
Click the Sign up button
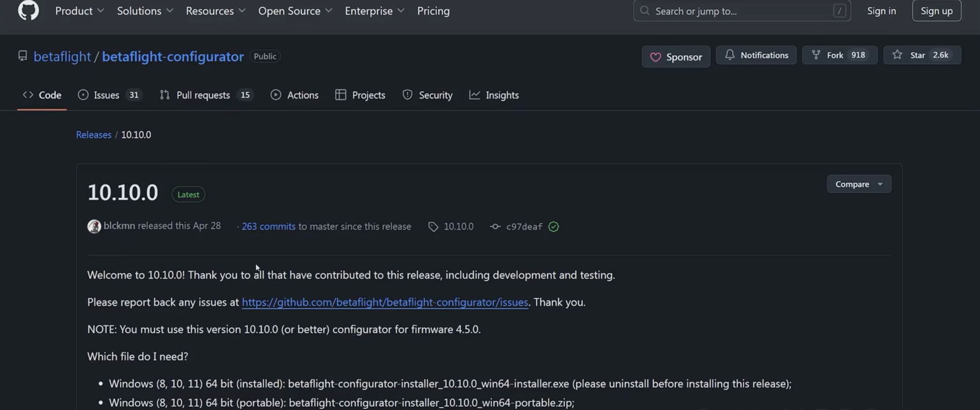tap(936, 11)
